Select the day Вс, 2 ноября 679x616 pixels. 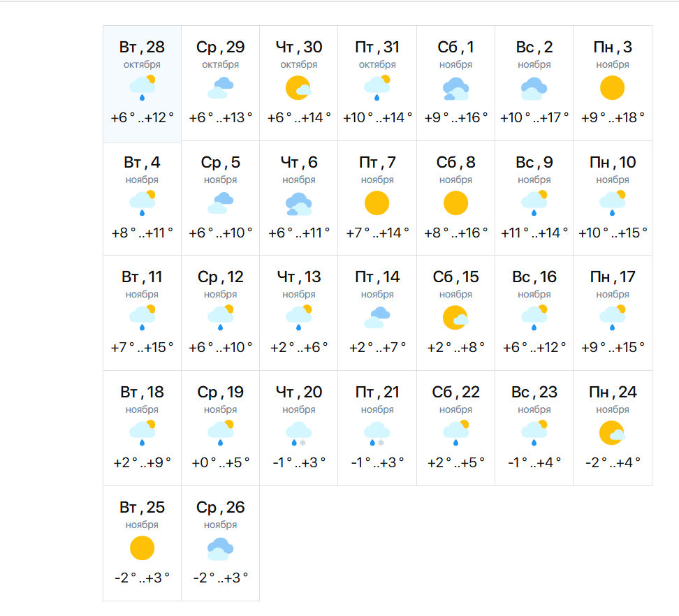tap(534, 83)
